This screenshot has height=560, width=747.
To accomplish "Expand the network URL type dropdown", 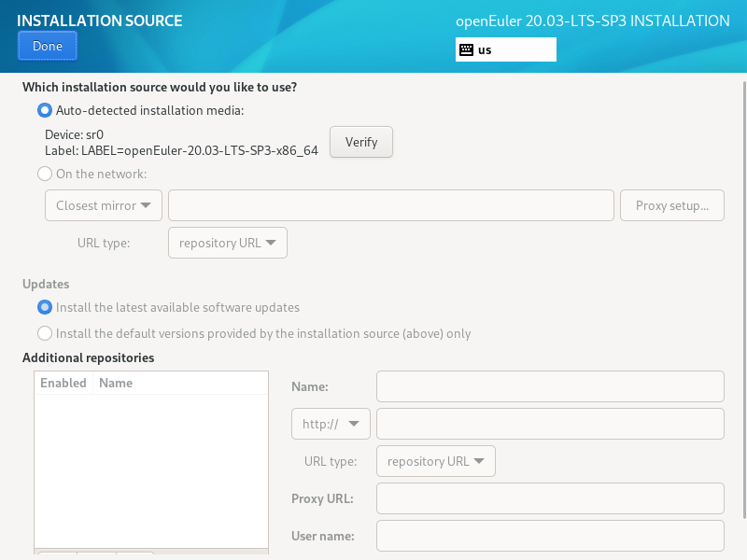I will 227,243.
